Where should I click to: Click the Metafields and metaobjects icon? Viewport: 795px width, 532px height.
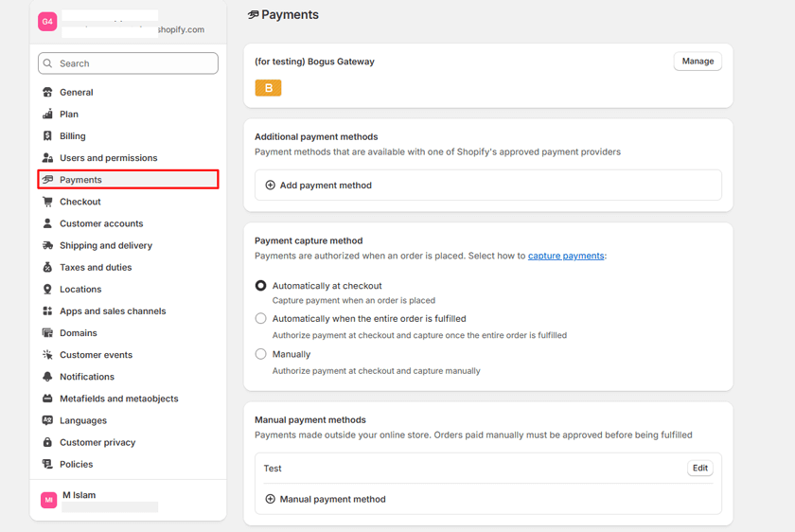pyautogui.click(x=47, y=399)
